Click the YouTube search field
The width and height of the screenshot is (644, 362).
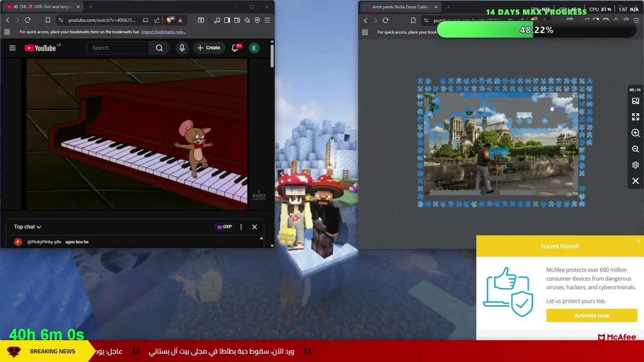pyautogui.click(x=118, y=48)
